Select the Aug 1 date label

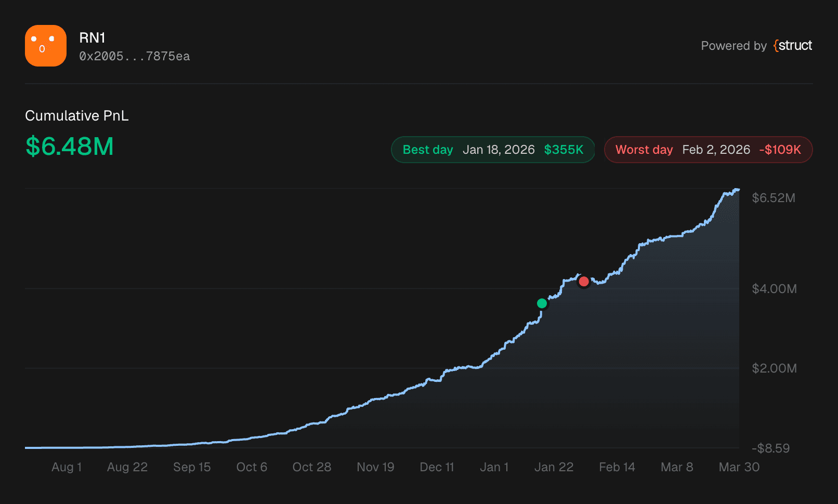(67, 467)
